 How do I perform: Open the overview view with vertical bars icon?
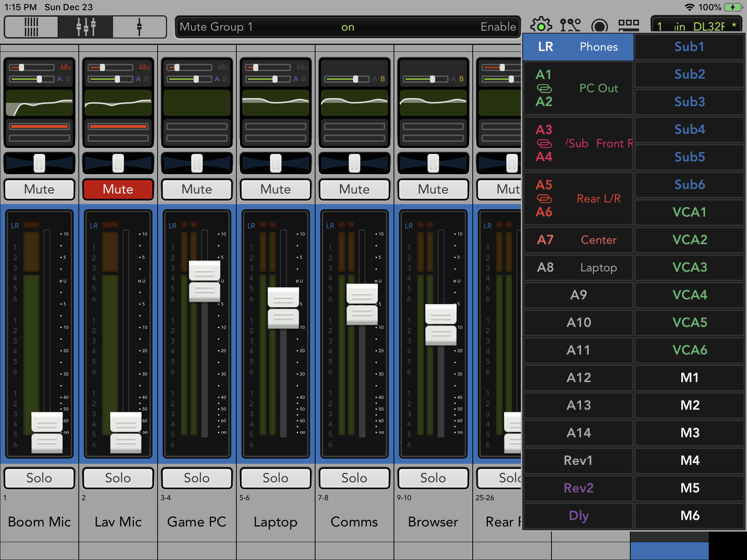click(x=31, y=27)
